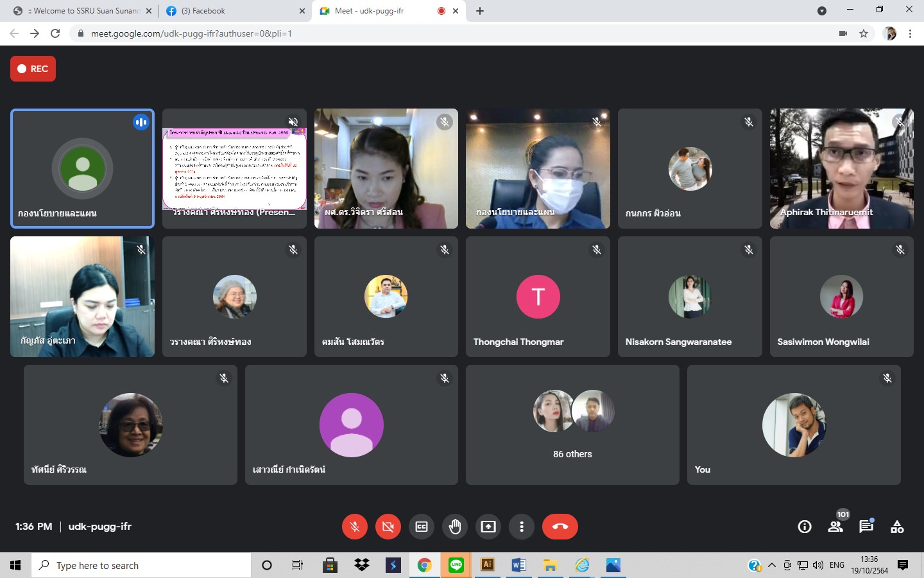924x578 pixels.
Task: Switch to the Facebook tab
Action: coord(231,11)
